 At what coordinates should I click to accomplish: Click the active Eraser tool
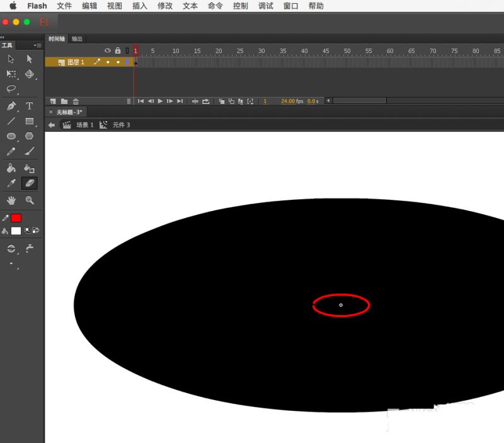[29, 183]
